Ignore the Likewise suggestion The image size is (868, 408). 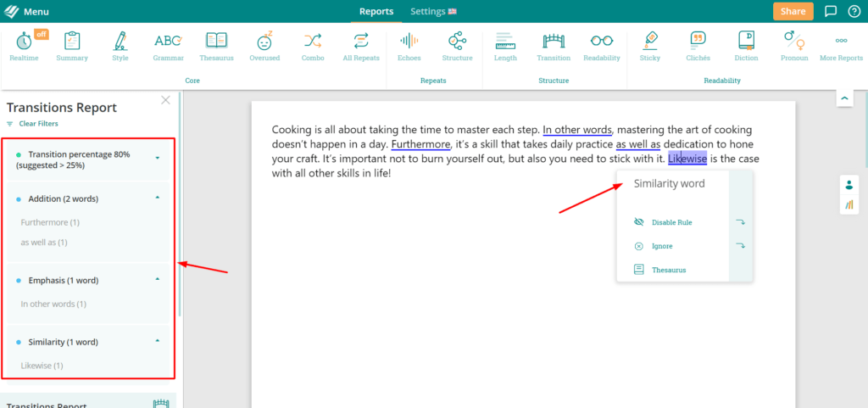(x=663, y=246)
